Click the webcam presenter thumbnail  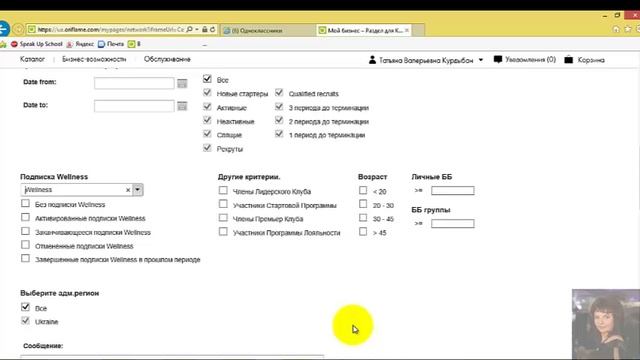[606, 324]
